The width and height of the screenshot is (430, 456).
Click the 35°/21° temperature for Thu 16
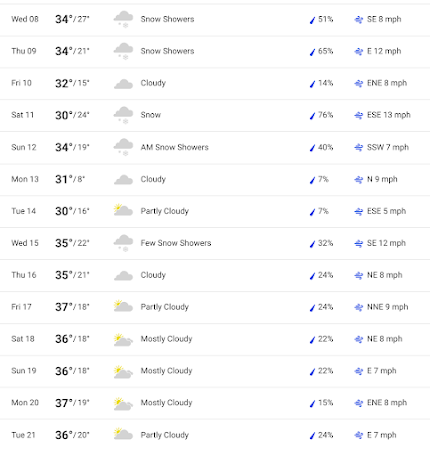coord(72,275)
